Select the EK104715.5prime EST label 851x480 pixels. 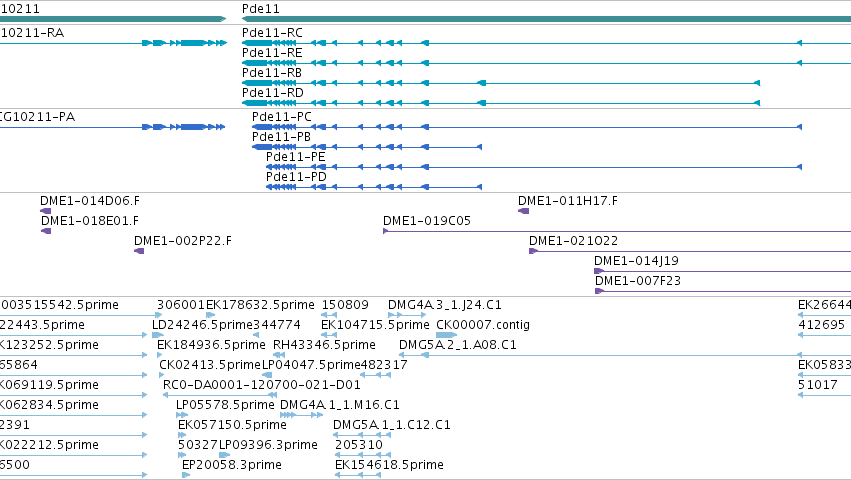[375, 325]
